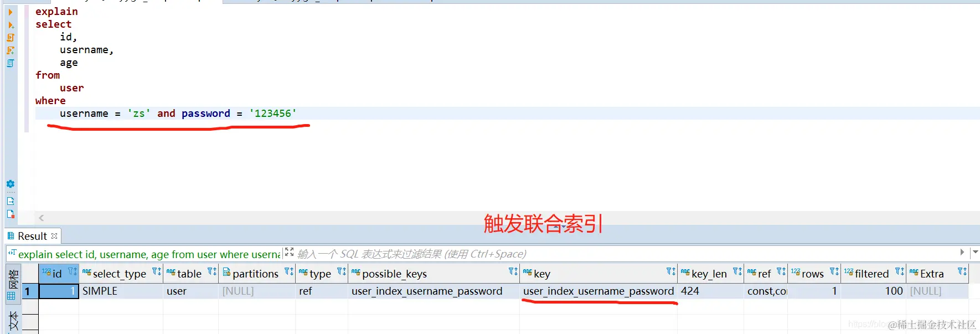Show the explain execution plan icon

11,63
